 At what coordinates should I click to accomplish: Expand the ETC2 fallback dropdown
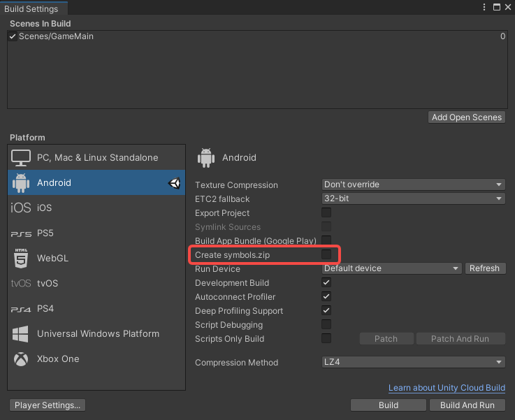pyautogui.click(x=413, y=198)
